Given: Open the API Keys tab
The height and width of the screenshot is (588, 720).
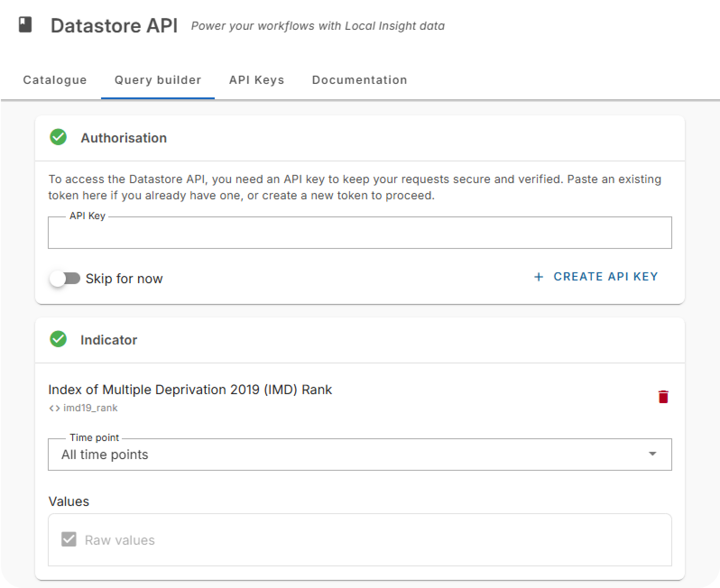Looking at the screenshot, I should 257,80.
